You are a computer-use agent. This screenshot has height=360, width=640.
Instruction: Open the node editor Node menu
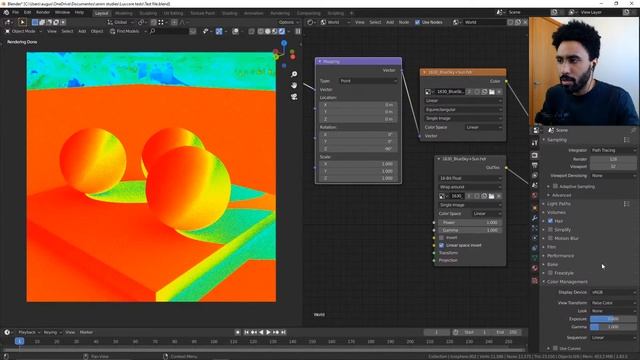point(404,22)
